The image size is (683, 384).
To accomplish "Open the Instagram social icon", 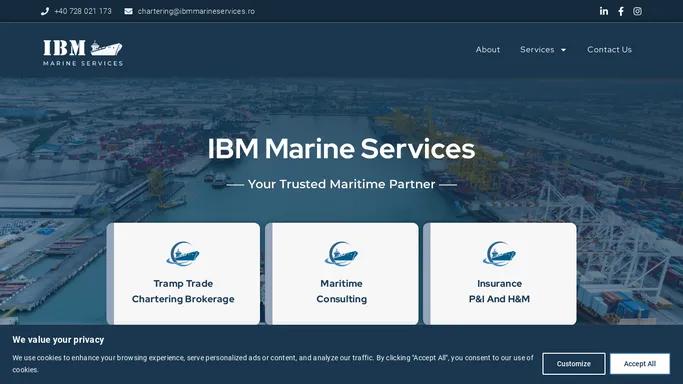I will point(637,11).
